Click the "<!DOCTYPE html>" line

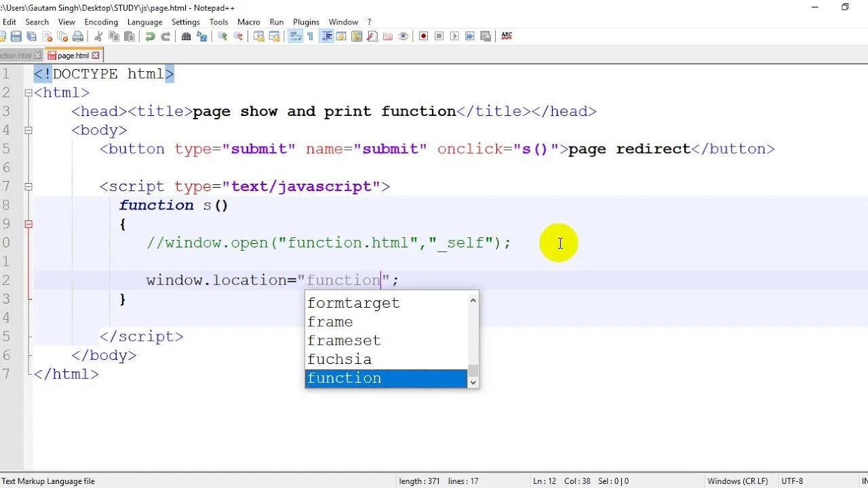coord(104,74)
